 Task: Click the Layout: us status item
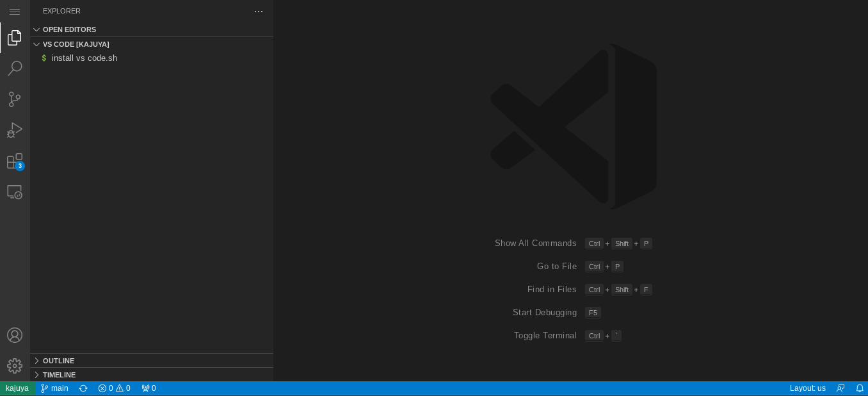(807, 388)
